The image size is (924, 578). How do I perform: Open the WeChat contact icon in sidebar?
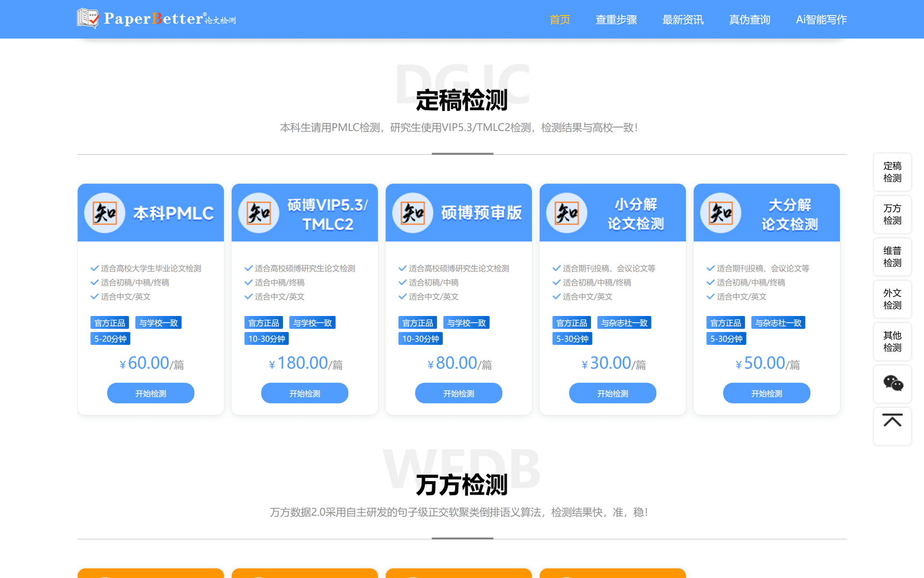tap(893, 383)
